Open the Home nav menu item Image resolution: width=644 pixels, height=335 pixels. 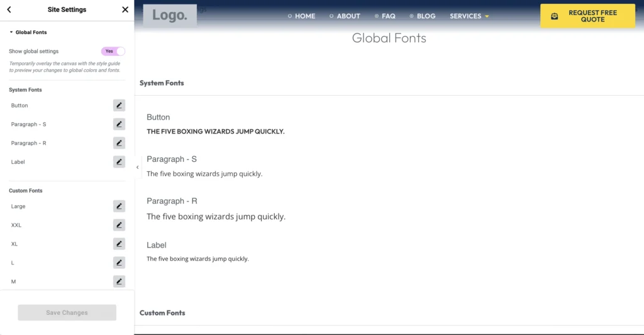pos(301,16)
